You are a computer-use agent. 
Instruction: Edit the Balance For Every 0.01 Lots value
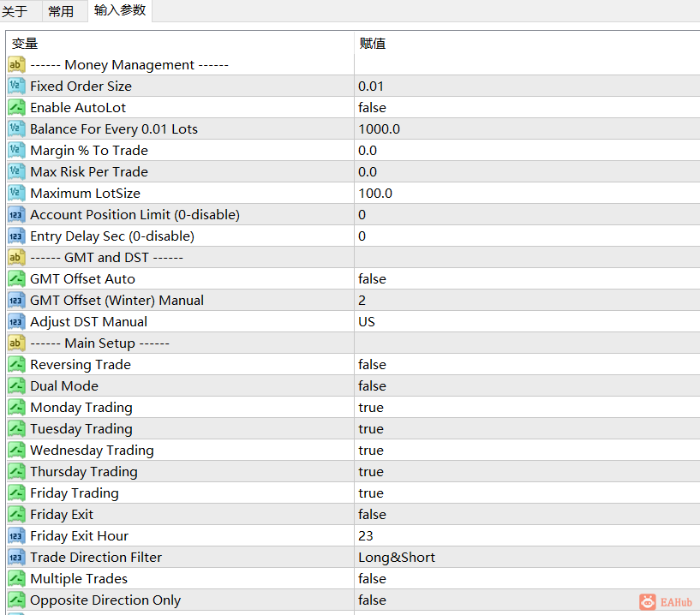click(527, 129)
